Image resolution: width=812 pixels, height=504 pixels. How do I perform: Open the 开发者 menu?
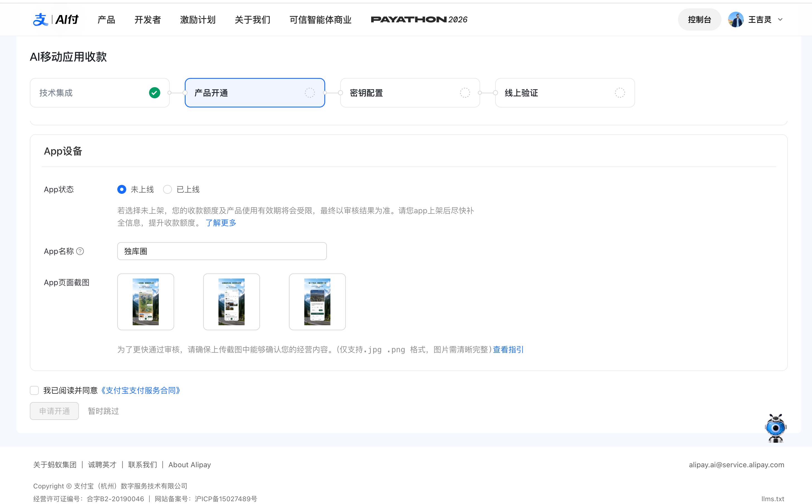(148, 20)
